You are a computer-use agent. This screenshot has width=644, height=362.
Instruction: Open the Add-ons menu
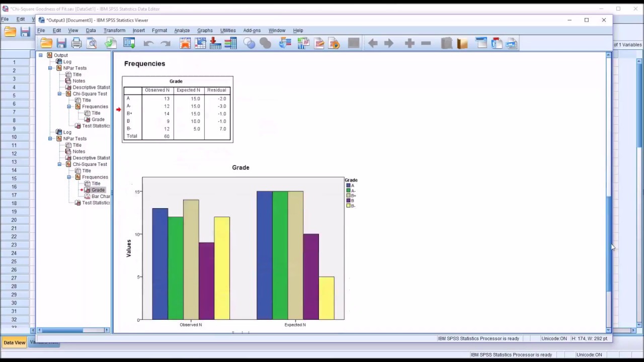252,30
